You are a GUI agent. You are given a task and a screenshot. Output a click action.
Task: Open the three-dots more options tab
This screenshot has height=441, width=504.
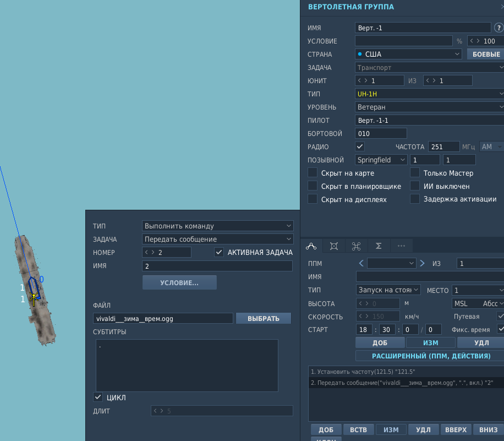[401, 247]
